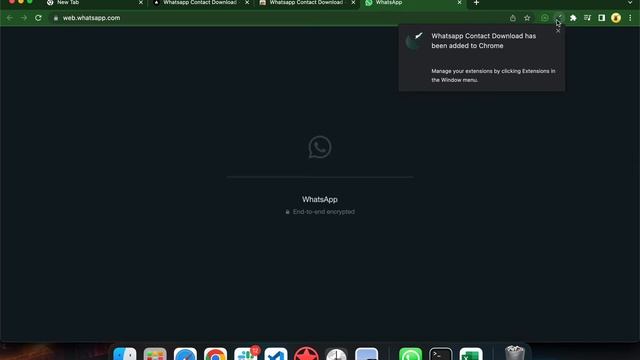Dismiss the extension added notification popup
This screenshot has width=640, height=360.
[558, 31]
